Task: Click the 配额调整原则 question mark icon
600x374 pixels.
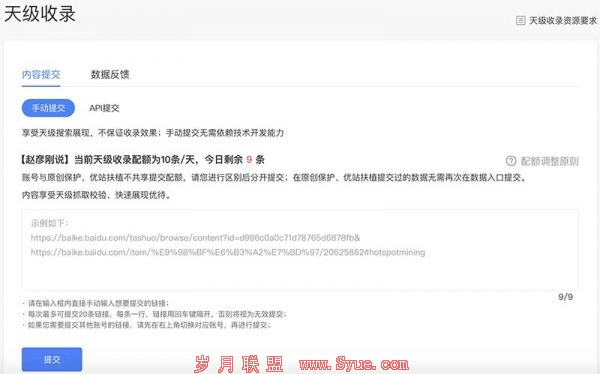Action: pyautogui.click(x=511, y=161)
